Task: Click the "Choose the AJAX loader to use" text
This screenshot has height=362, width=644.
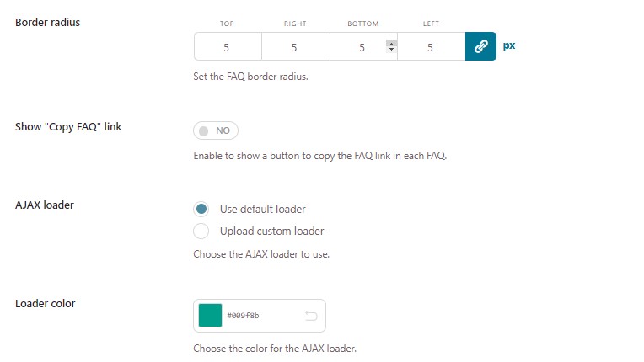Action: point(260,254)
